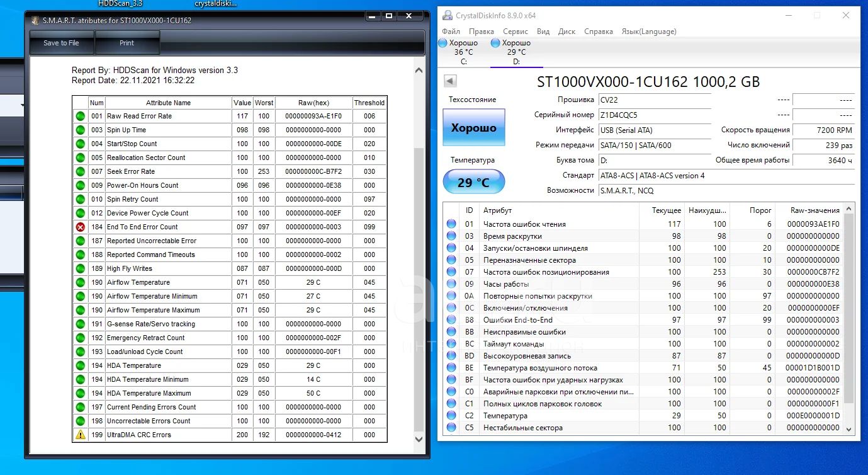Click the green status icon for Spin Up Time
868x475 pixels.
pos(81,130)
